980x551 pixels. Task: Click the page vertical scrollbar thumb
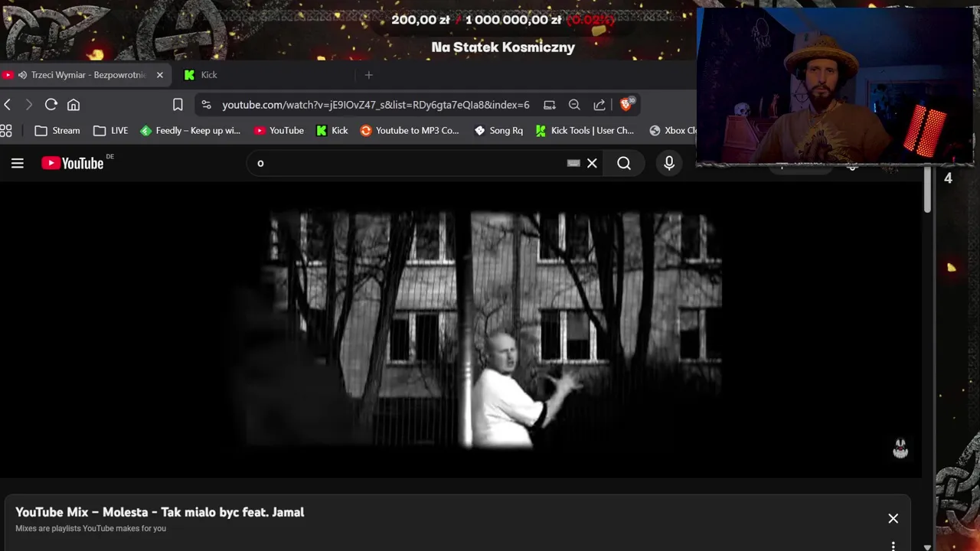click(927, 191)
